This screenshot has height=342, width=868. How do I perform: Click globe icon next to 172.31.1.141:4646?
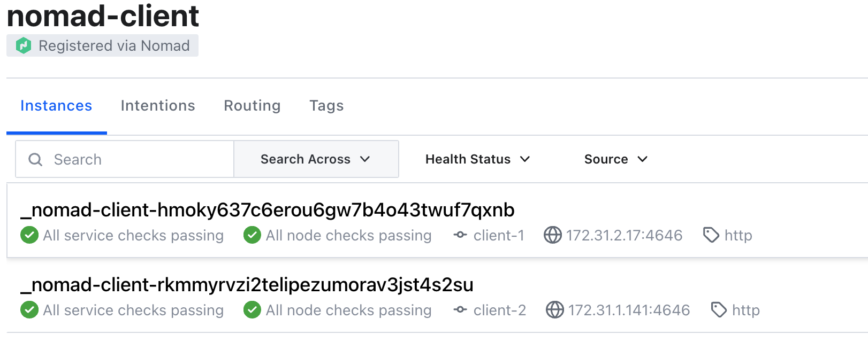[555, 310]
